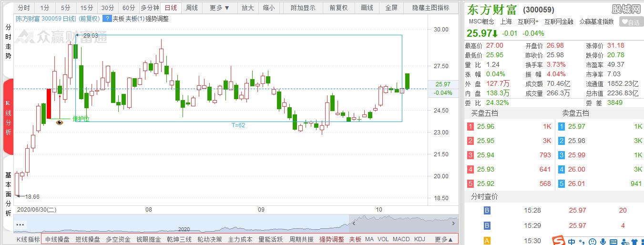Click the red 强势调整 indicator
The height and width of the screenshot is (245, 644).
point(332,239)
